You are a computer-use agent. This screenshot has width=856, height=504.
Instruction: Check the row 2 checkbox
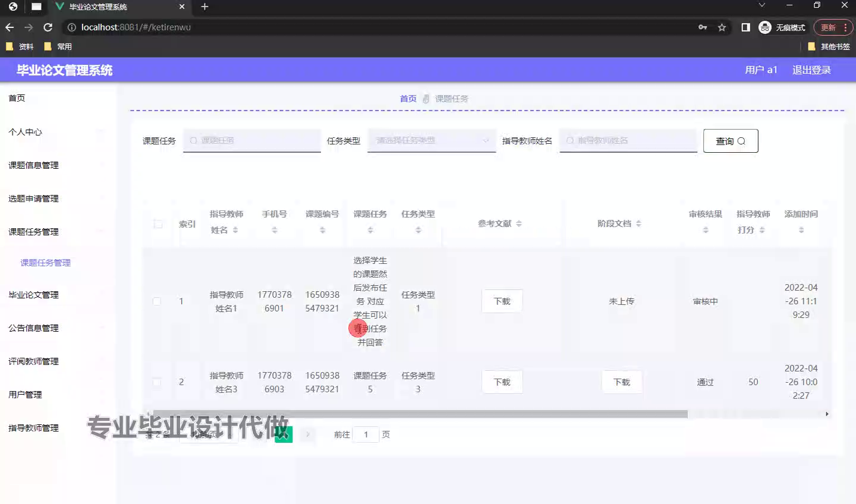coord(157,382)
